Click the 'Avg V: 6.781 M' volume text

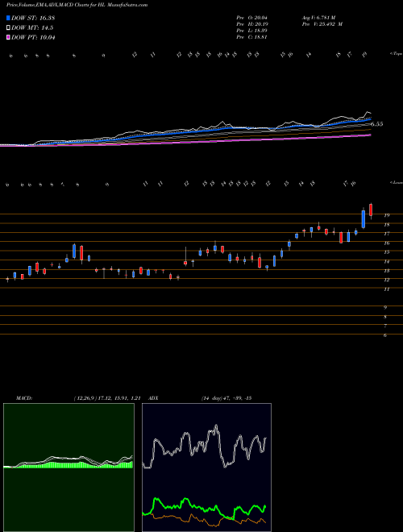[318, 18]
